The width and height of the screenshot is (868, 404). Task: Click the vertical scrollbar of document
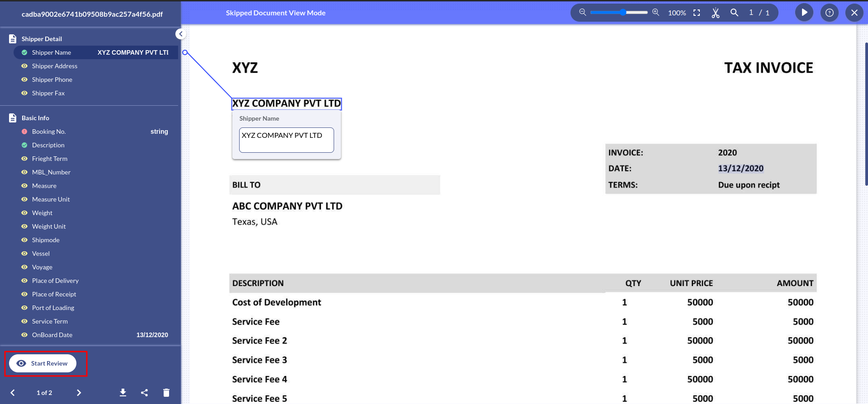click(x=866, y=113)
